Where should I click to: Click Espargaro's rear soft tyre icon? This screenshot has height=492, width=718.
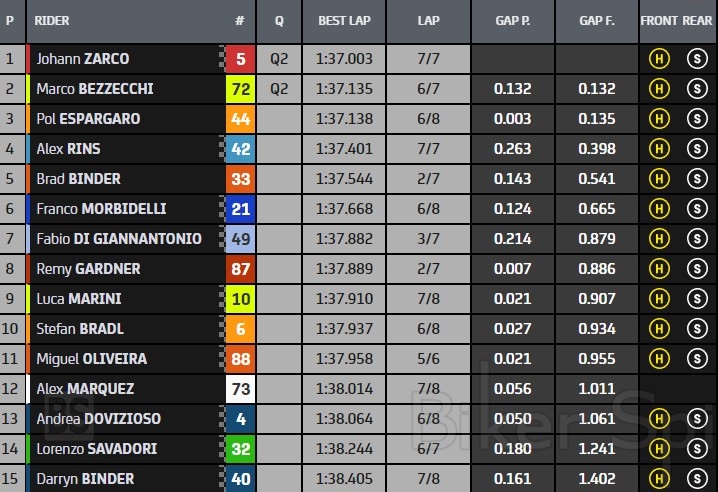697,119
